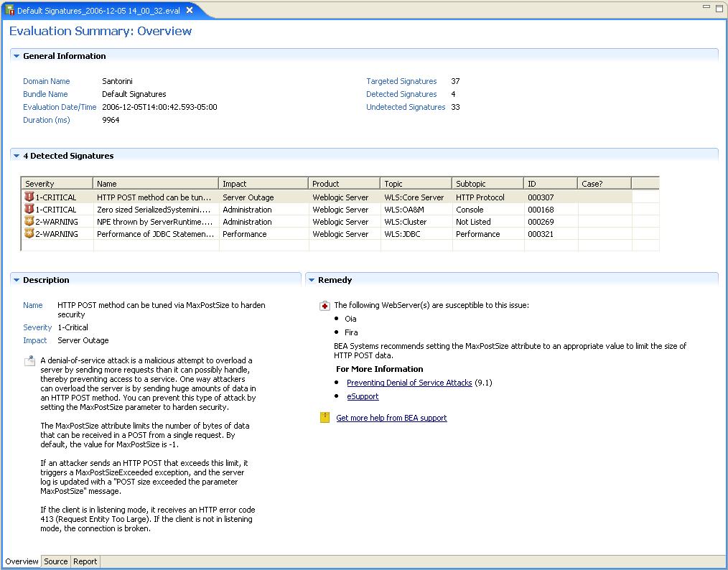Sort table by Impact column header
The image size is (728, 570).
coord(263,184)
